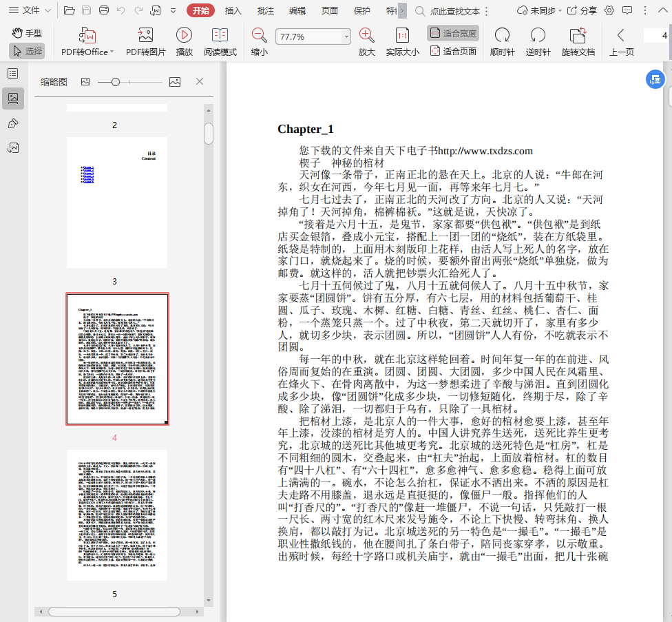Select the page 5 thumbnail
The image size is (672, 622).
pyautogui.click(x=116, y=515)
